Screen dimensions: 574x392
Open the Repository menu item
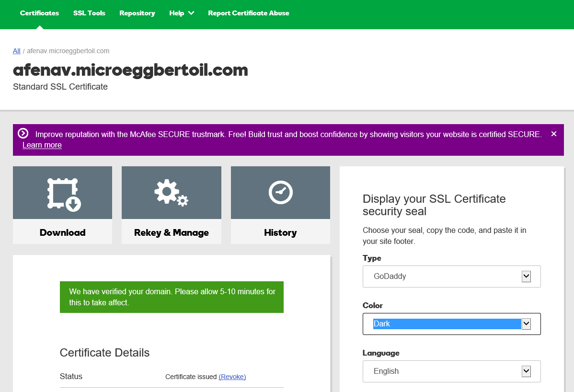(137, 13)
